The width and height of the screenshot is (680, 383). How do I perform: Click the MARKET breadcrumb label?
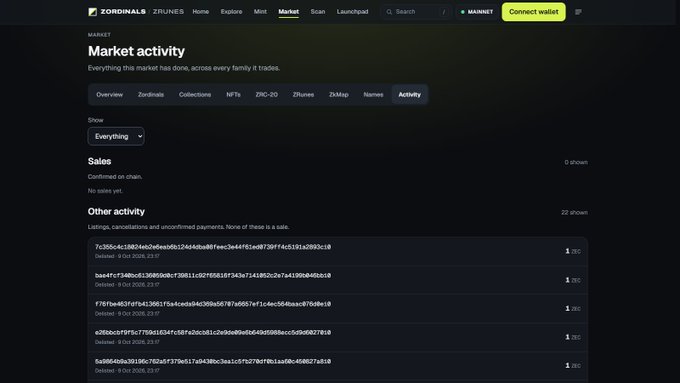click(x=99, y=35)
